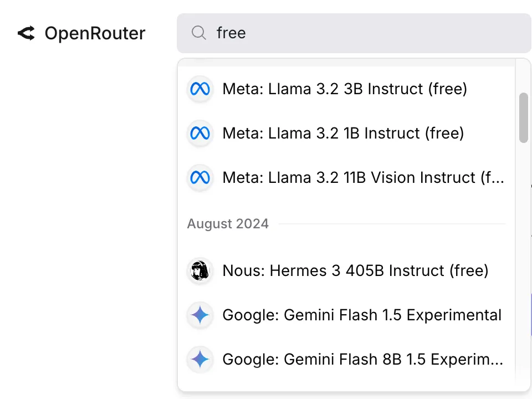Click the divider line beside August 2024
The width and height of the screenshot is (532, 399).
(x=391, y=224)
